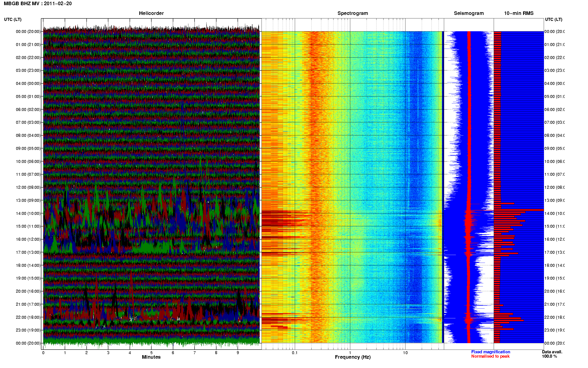The width and height of the screenshot is (588, 368).
Task: Click the left axis label 15:00 (11:00)
Action: (x=28, y=226)
